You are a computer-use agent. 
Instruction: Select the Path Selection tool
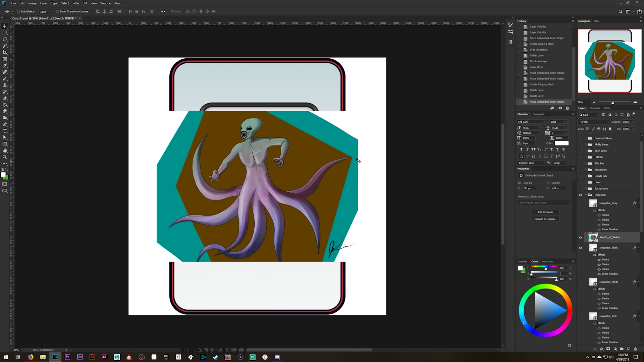[x=5, y=137]
